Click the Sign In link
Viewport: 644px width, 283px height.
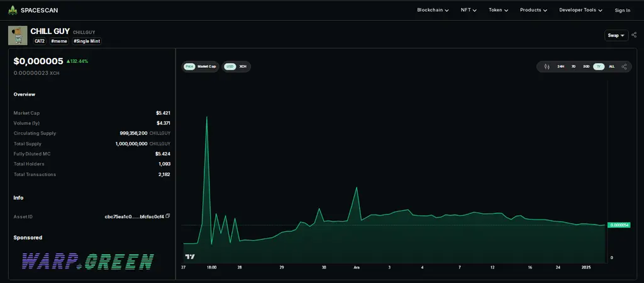(622, 11)
